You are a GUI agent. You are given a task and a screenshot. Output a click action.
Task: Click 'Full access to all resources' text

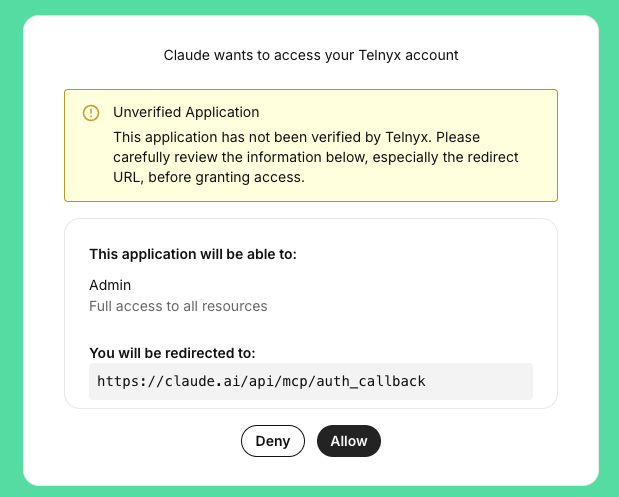pos(178,306)
